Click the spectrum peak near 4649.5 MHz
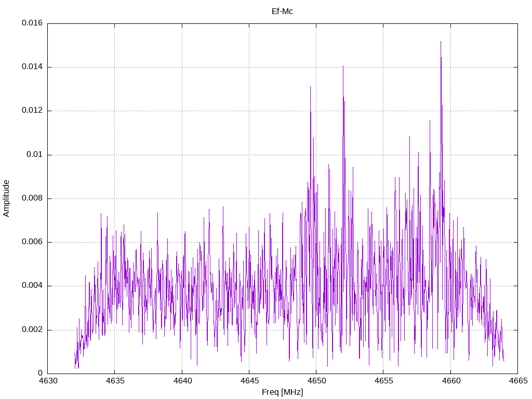Image resolution: width=532 pixels, height=399 pixels. pyautogui.click(x=310, y=87)
